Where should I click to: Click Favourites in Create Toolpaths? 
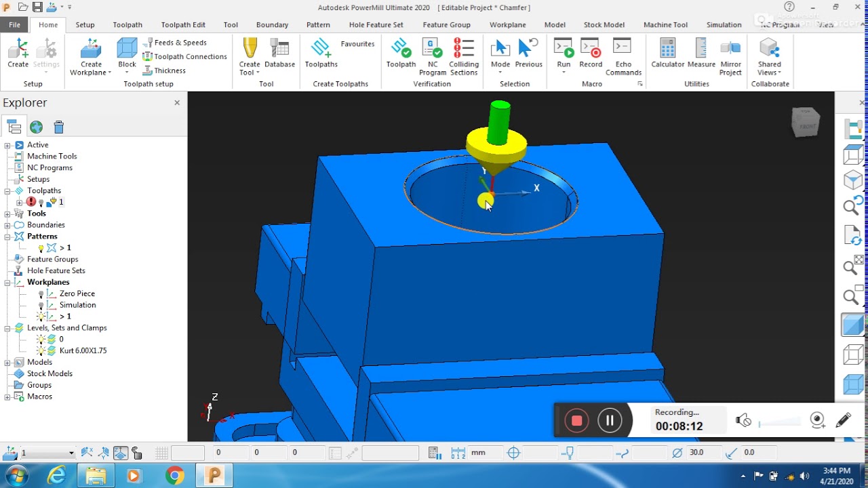point(357,44)
